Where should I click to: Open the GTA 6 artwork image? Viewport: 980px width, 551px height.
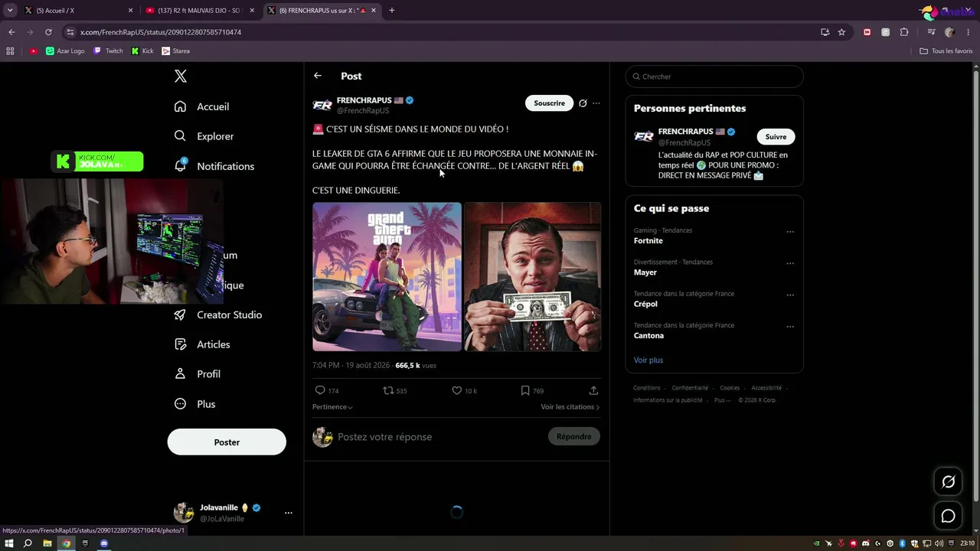click(387, 277)
